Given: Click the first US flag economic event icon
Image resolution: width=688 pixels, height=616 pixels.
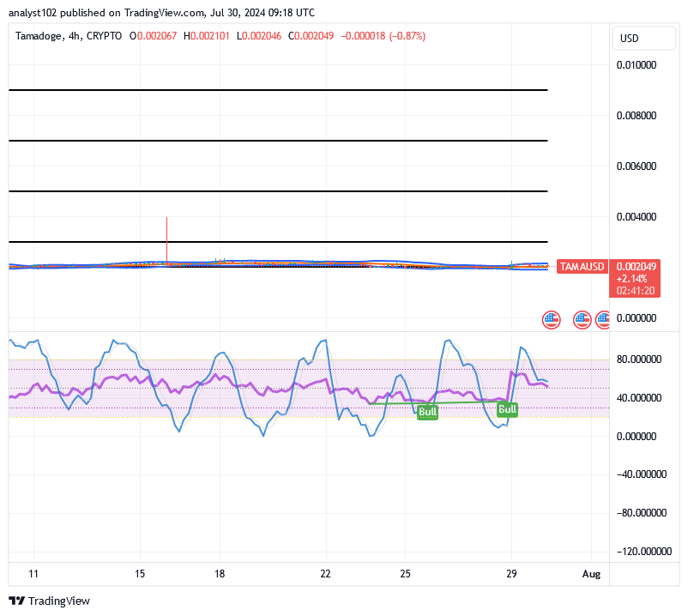Looking at the screenshot, I should (551, 320).
